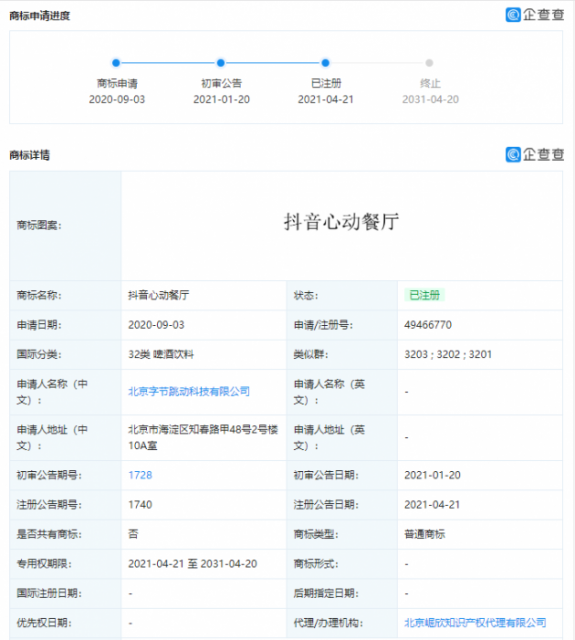Select registration announcement date 2021-04-21 in table
Image resolution: width=575 pixels, height=640 pixels.
pyautogui.click(x=432, y=504)
